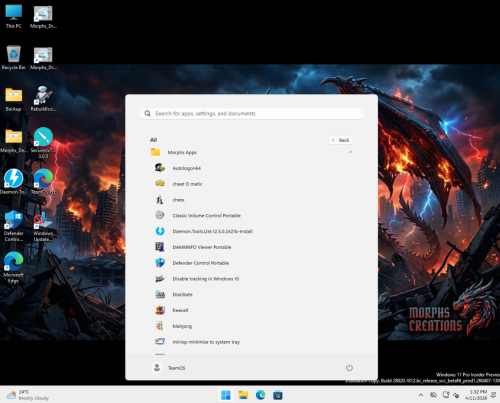The image size is (500, 403).
Task: Select This PC desktop icon
Action: 14,16
